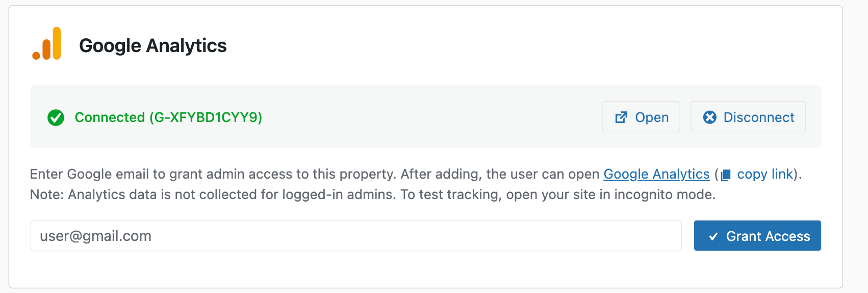Image resolution: width=868 pixels, height=293 pixels.
Task: Click the word 'Connected' in green
Action: tap(110, 117)
